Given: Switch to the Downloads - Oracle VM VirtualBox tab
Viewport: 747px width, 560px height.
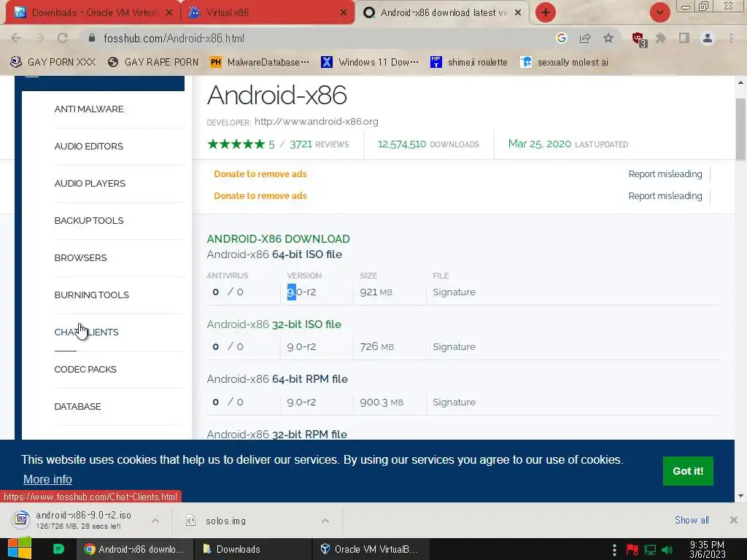Looking at the screenshot, I should point(93,12).
